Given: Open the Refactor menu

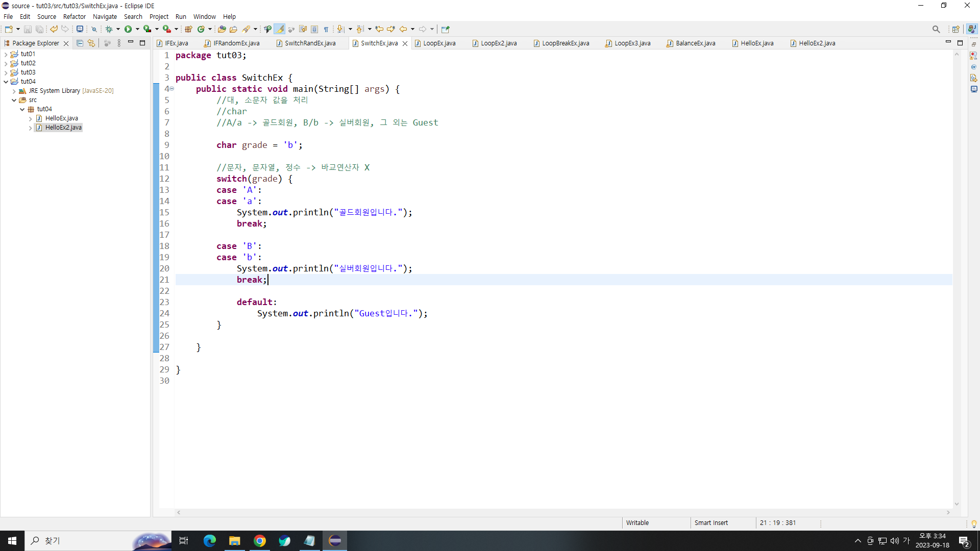Looking at the screenshot, I should click(74, 16).
